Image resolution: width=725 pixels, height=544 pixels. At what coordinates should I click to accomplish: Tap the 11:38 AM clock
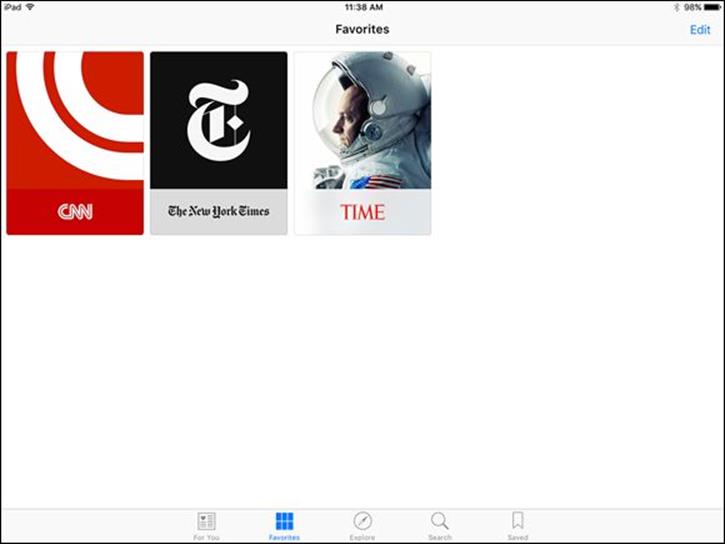[x=364, y=7]
